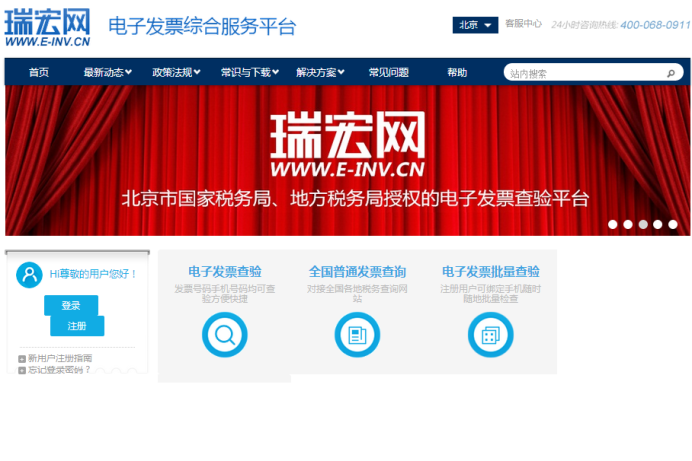Expand the 解决方案 menu
Screen dimensions: 692x461
(320, 72)
